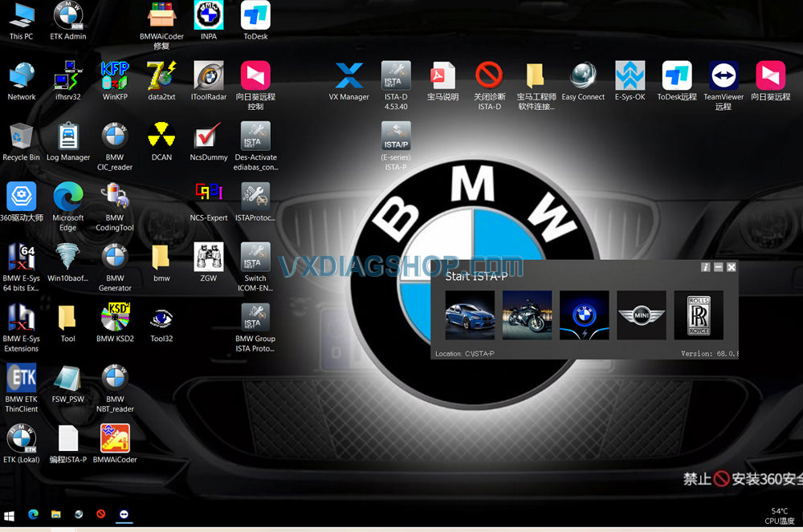Viewport: 803px width, 532px height.
Task: Open the VX Manager shortcut
Action: [349, 77]
